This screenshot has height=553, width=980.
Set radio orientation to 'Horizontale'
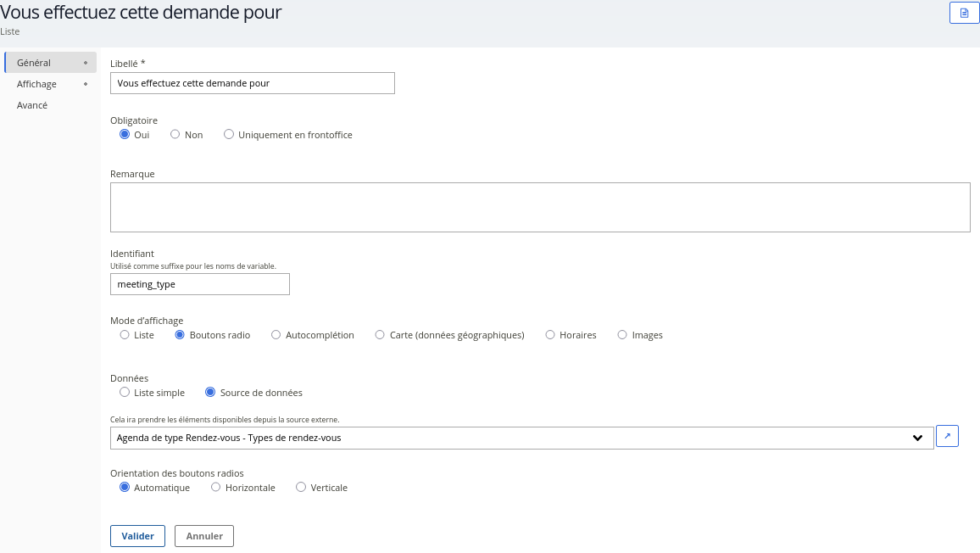(216, 488)
